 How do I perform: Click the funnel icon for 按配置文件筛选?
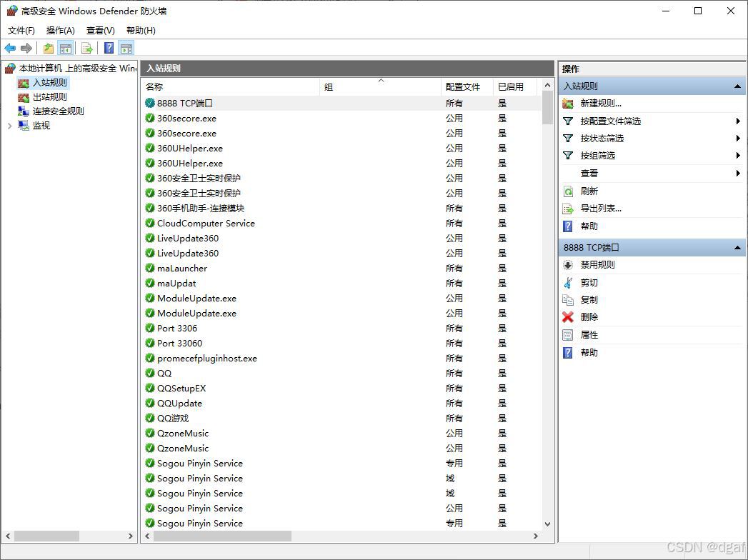click(x=568, y=121)
